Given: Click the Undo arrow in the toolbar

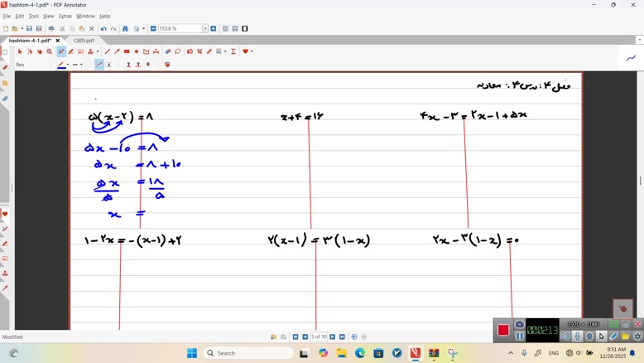Looking at the screenshot, I should click(x=103, y=28).
